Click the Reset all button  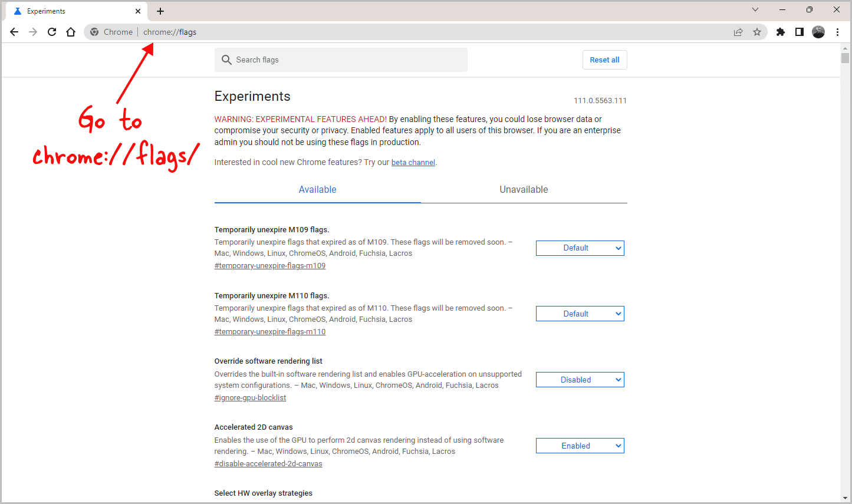click(604, 60)
